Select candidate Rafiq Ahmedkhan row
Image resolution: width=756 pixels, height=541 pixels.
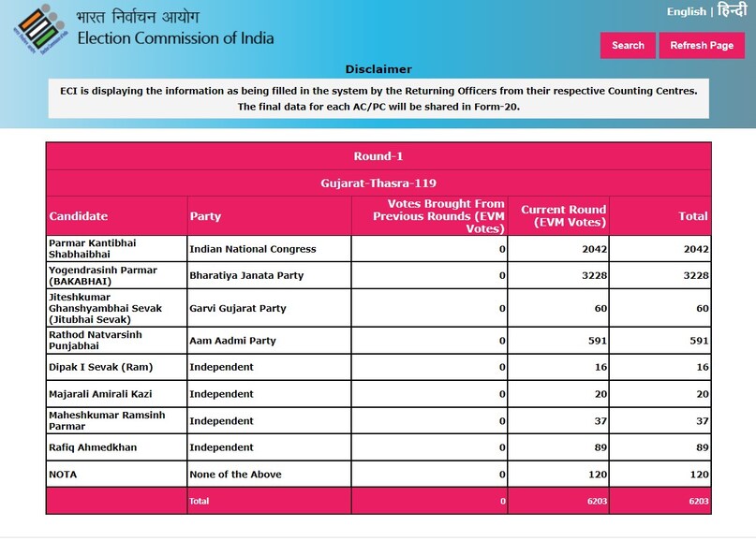(x=93, y=447)
